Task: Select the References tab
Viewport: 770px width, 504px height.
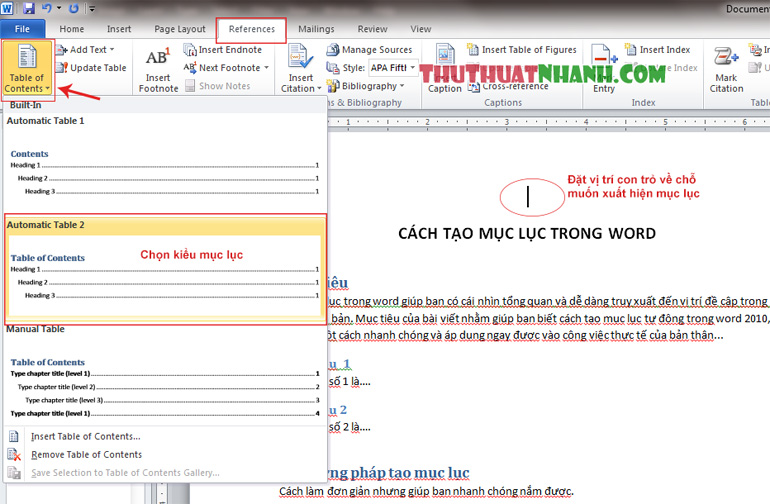Action: click(251, 29)
